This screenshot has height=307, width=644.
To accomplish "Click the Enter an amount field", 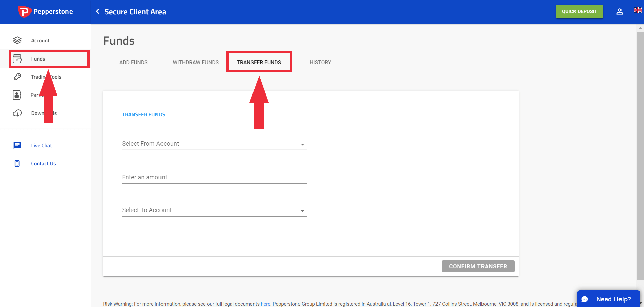I will (x=215, y=177).
